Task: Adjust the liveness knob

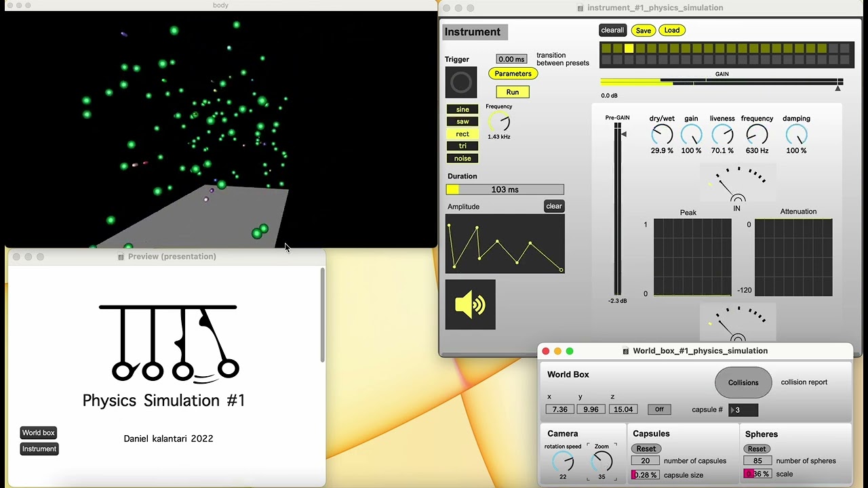Action: point(722,135)
